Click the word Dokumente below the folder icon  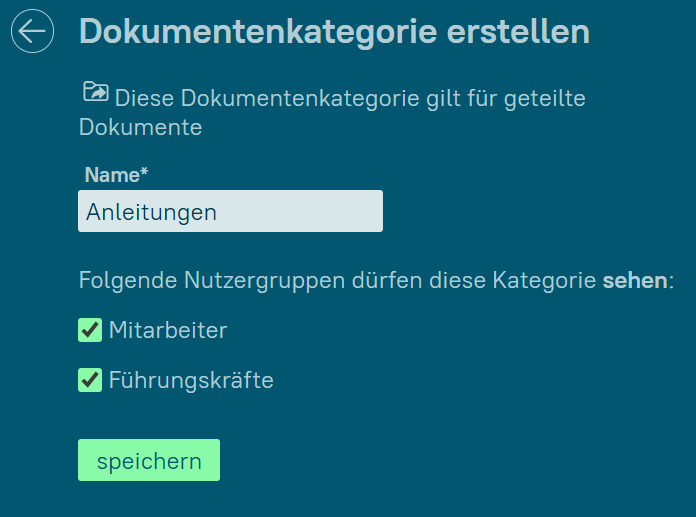[x=141, y=128]
